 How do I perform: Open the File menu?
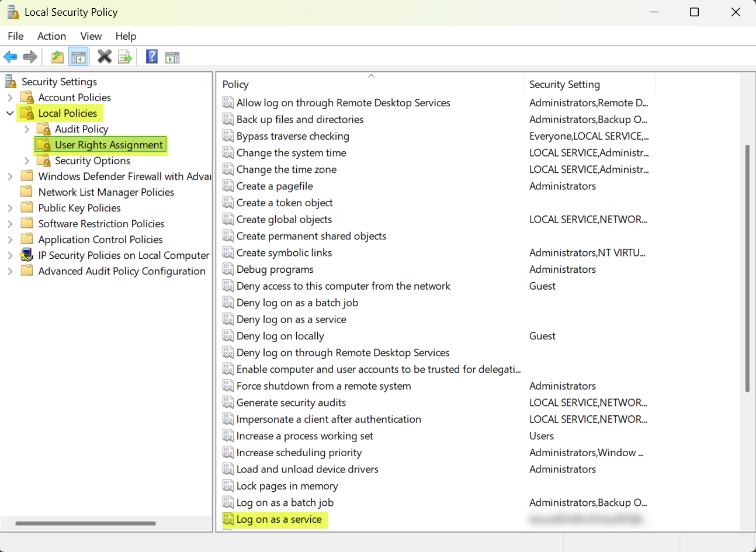click(16, 36)
